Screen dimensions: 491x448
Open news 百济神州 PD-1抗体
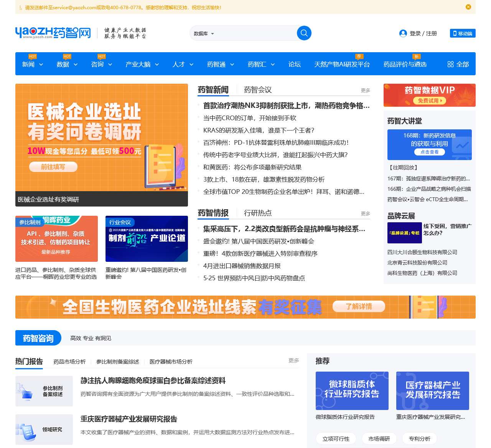pos(276,142)
